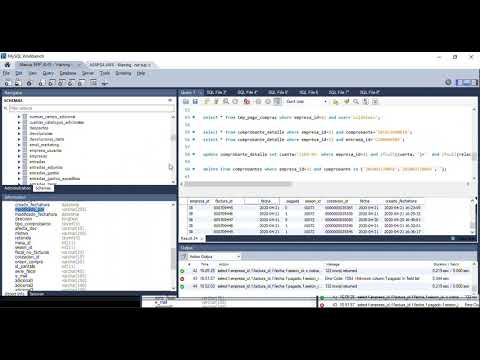Open the File menu
This screenshot has width=480, height=360.
pos(6,73)
